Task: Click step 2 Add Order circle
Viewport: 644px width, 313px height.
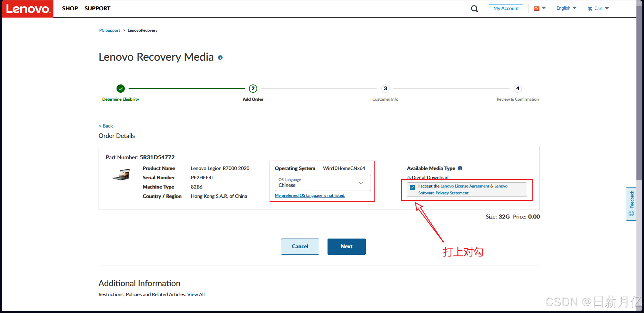Action: click(253, 89)
